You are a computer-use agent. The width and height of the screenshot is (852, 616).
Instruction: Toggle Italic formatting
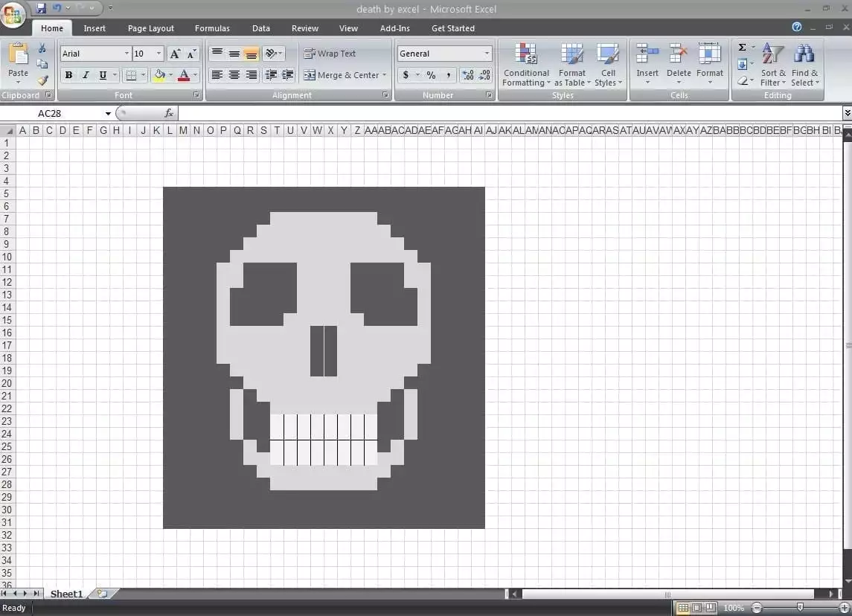[x=86, y=75]
